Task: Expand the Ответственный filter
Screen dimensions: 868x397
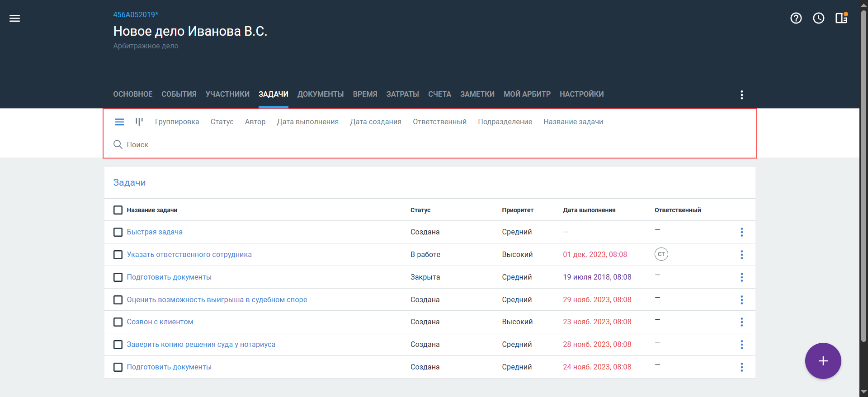Action: point(439,122)
